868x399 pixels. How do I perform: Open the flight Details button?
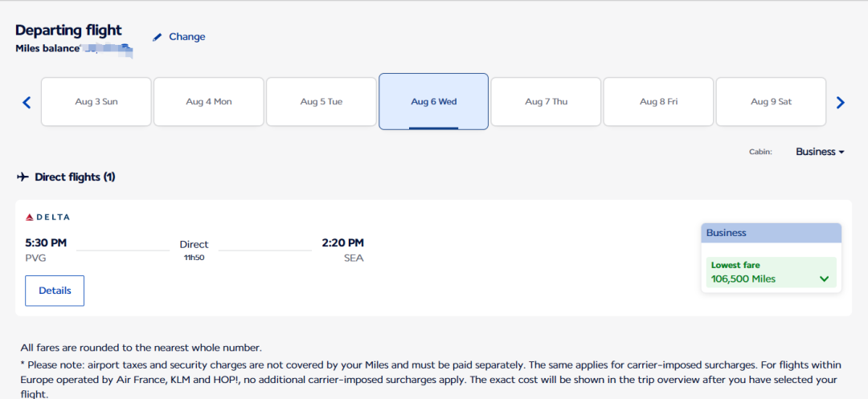(55, 291)
